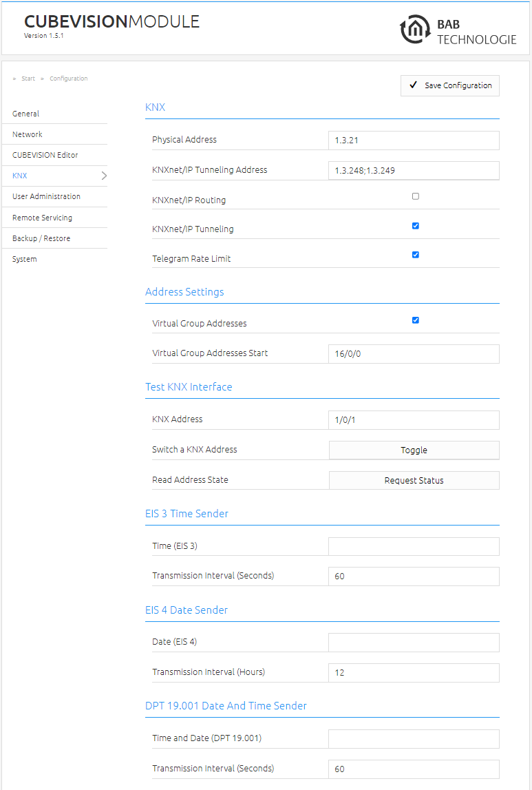Go to the Network configuration page
This screenshot has width=532, height=790.
pos(55,134)
